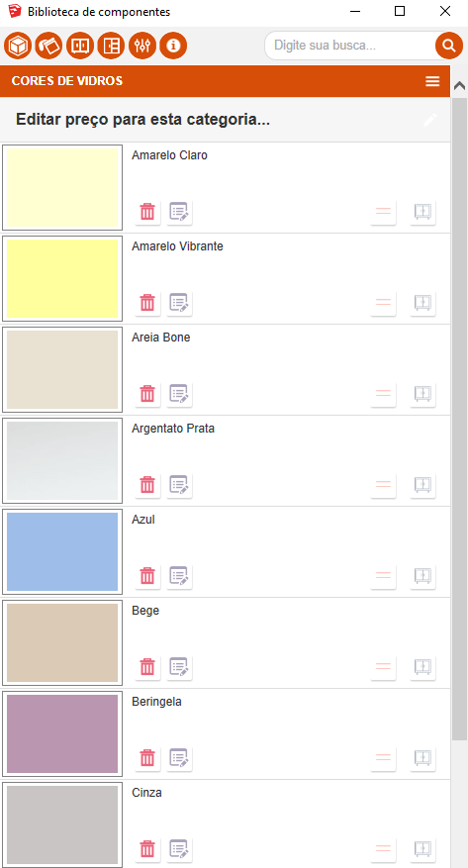Delete the Amarelo Claro color
This screenshot has width=468, height=868.
click(147, 212)
